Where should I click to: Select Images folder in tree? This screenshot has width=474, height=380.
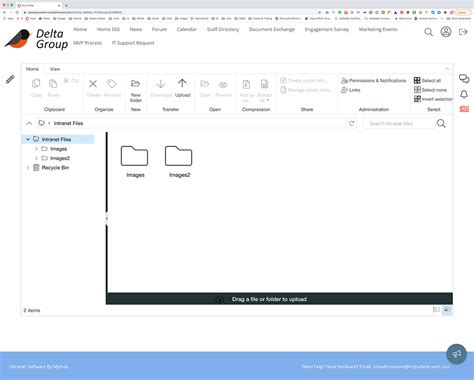(x=58, y=149)
